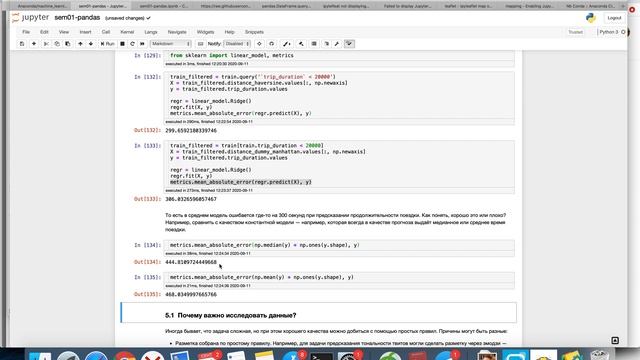Click the scroll-to-top icon at bottom right
The width and height of the screenshot is (640, 360).
tap(615, 340)
